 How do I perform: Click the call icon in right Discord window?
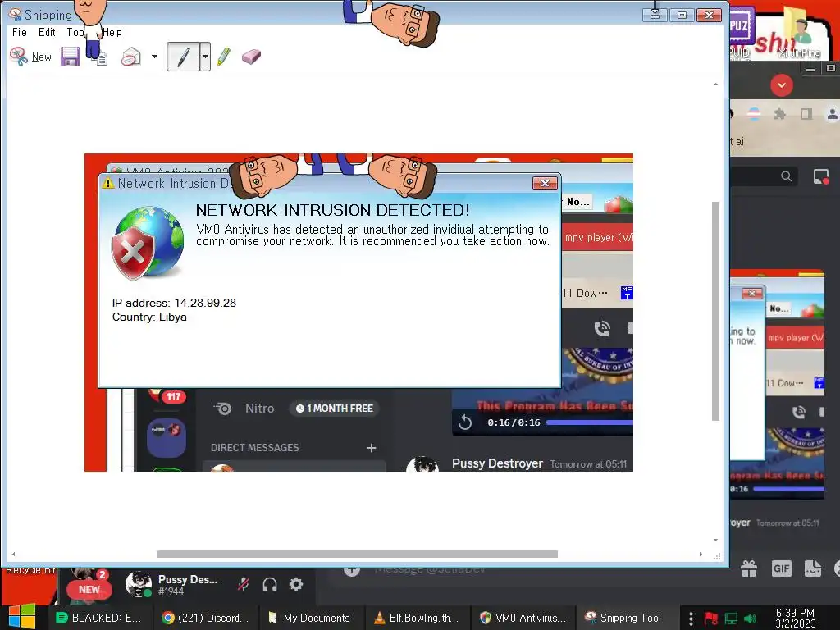(x=798, y=412)
